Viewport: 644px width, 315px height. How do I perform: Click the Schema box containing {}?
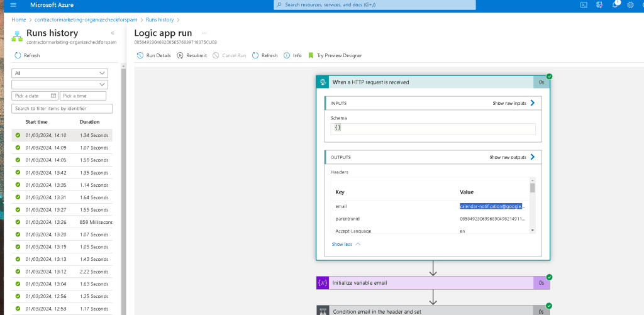433,129
